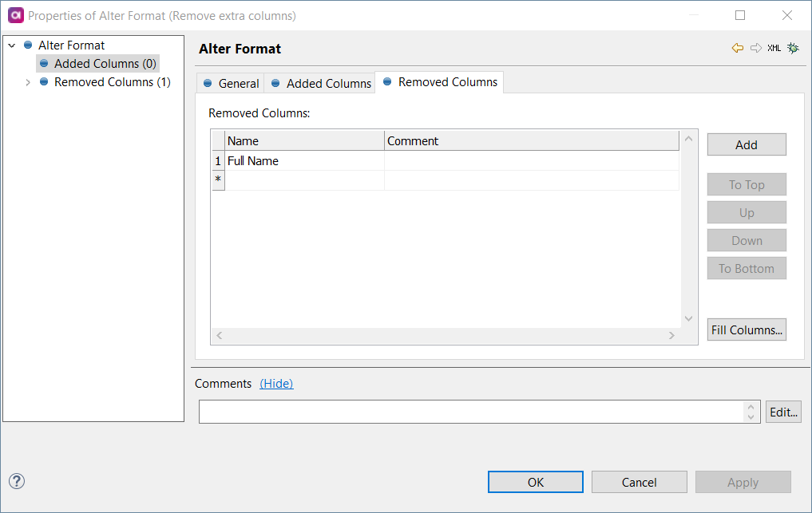Click Edit to modify comments

783,411
